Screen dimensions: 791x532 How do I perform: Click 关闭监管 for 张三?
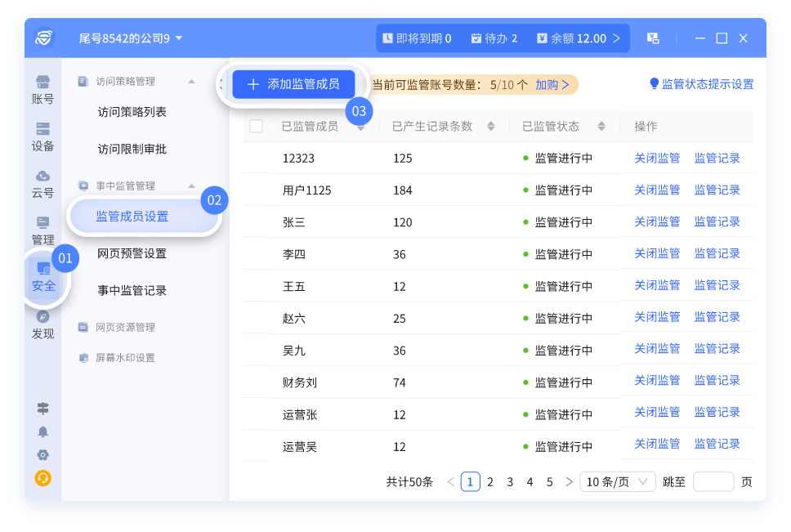pos(657,221)
